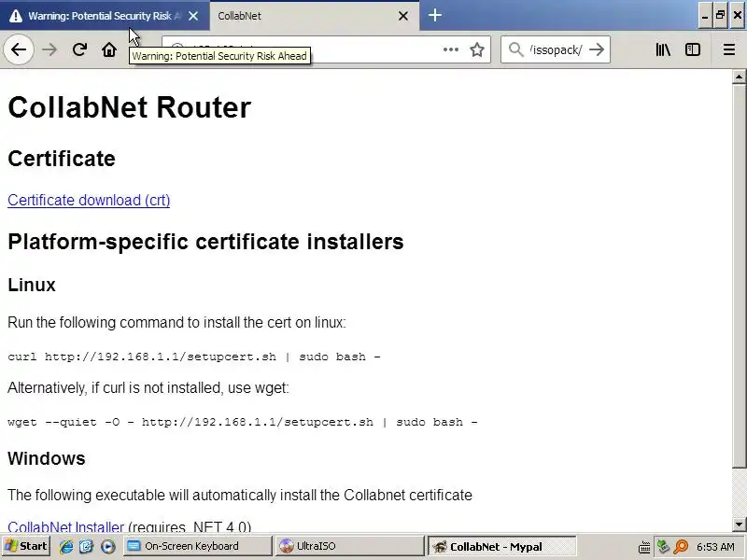This screenshot has width=747, height=560.
Task: Click the page scrollbar down arrow
Action: click(x=739, y=524)
